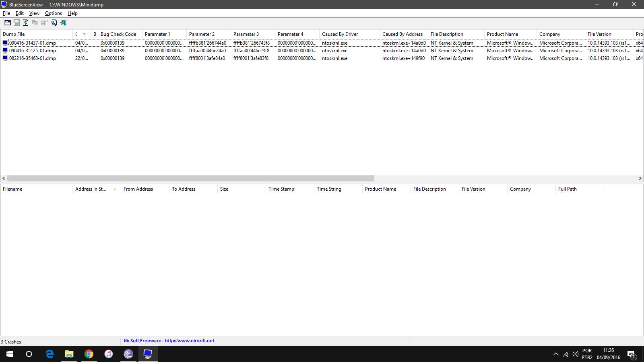The width and height of the screenshot is (644, 362).
Task: Open the Edit menu
Action: [20, 13]
